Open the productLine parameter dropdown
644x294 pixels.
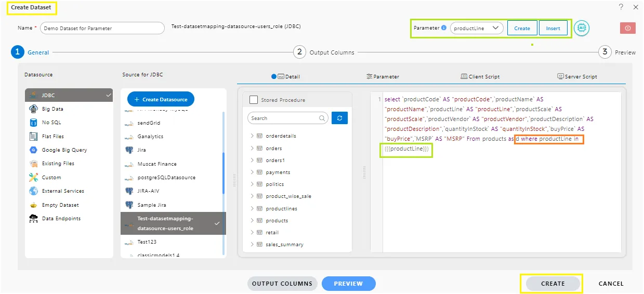point(477,28)
